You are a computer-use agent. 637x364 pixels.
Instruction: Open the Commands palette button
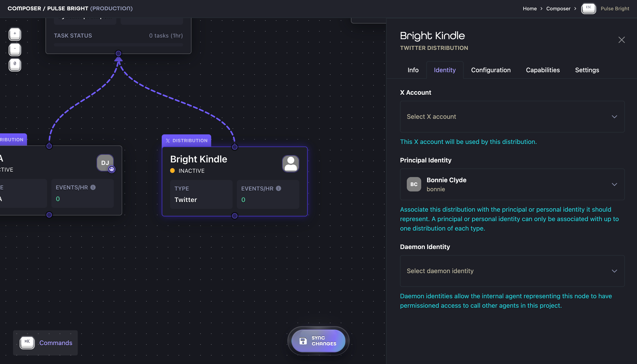pyautogui.click(x=45, y=343)
